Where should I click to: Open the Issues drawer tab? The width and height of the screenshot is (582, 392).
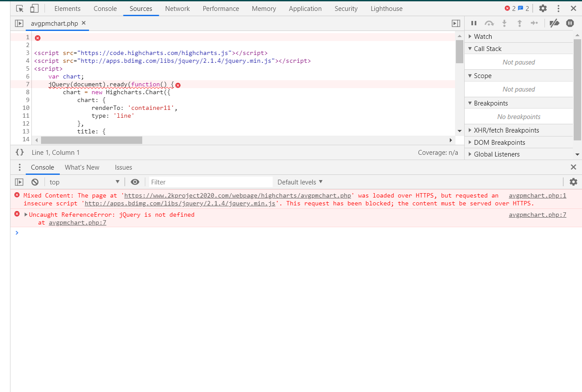point(123,167)
